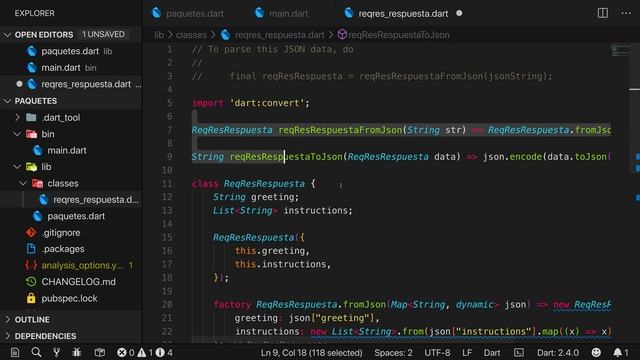Click the terminal icon in the status bar
640x360 pixels.
[519, 352]
